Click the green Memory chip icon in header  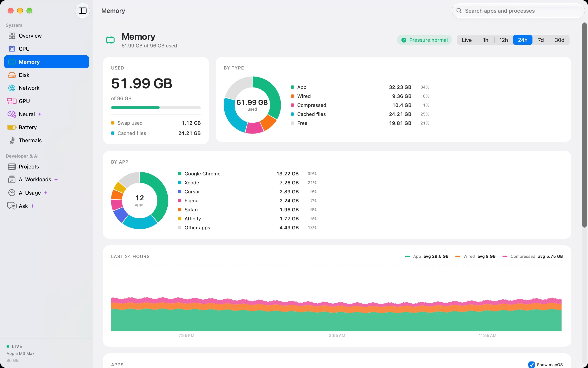(x=110, y=40)
